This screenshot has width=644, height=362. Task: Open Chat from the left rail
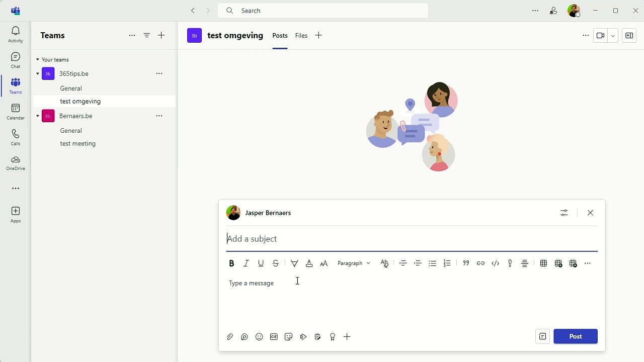click(x=16, y=60)
